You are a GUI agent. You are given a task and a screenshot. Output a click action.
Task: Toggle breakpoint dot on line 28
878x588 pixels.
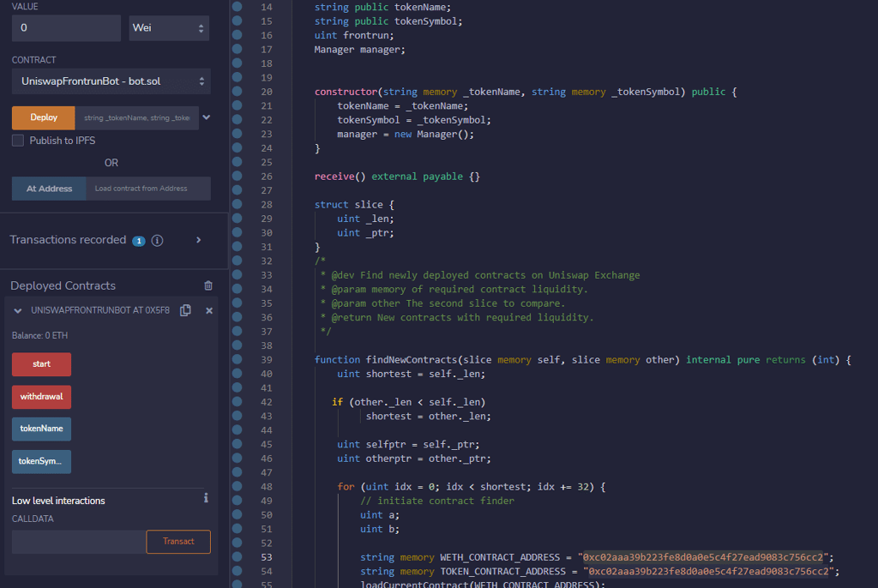[x=238, y=204]
